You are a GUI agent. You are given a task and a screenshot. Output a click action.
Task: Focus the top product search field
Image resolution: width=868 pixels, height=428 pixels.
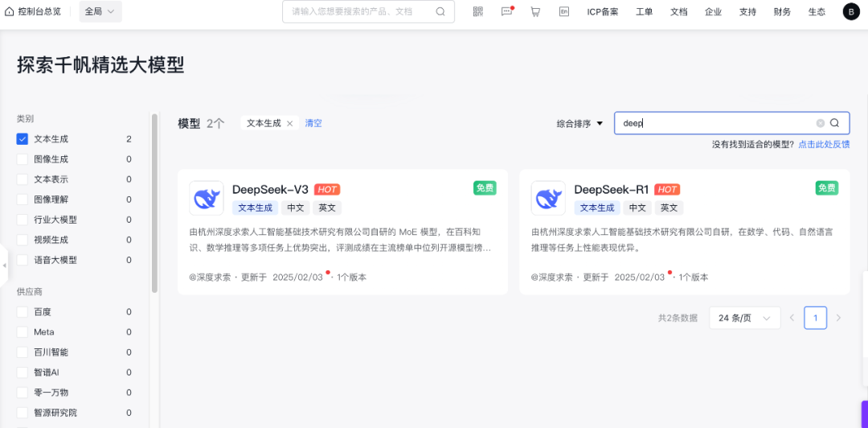[368, 11]
